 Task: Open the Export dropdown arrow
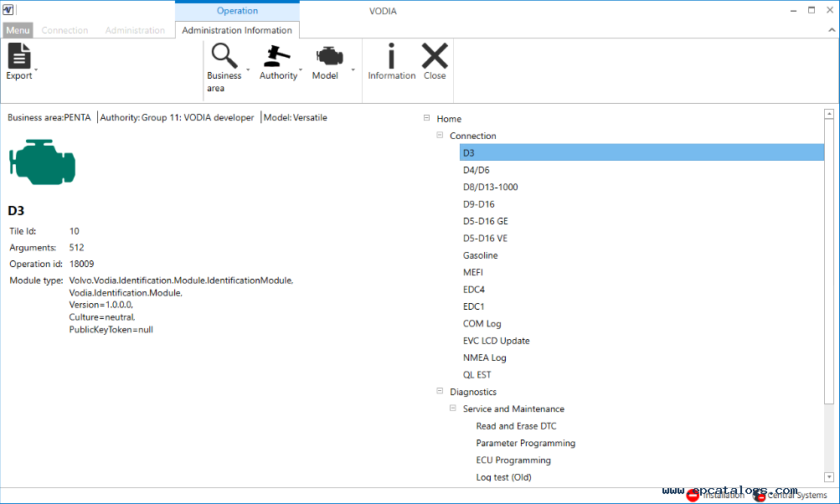pos(36,70)
